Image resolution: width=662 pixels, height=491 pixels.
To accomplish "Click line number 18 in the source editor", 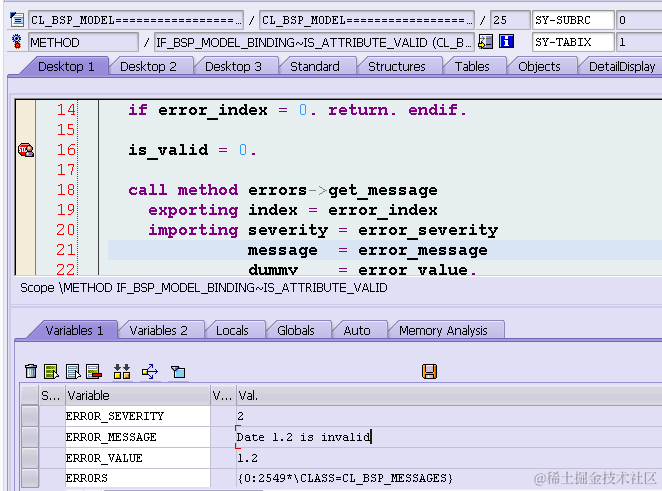I will coord(66,190).
